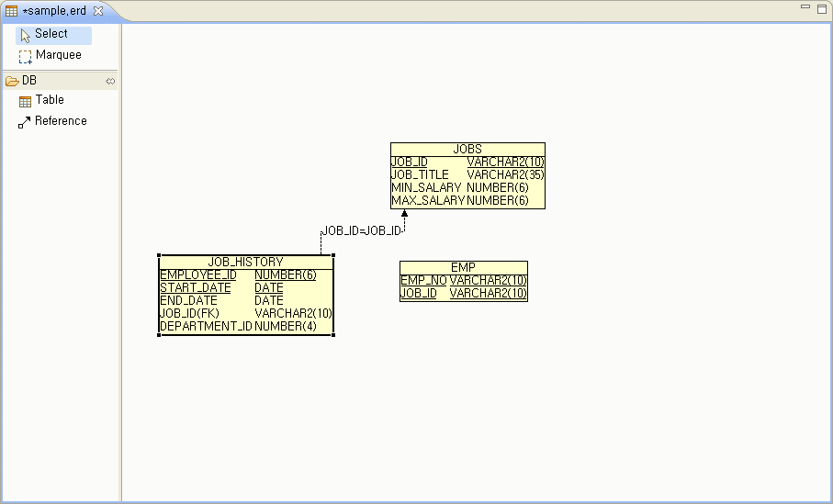The image size is (833, 504).
Task: Pin the DB drawer open
Action: (x=110, y=81)
